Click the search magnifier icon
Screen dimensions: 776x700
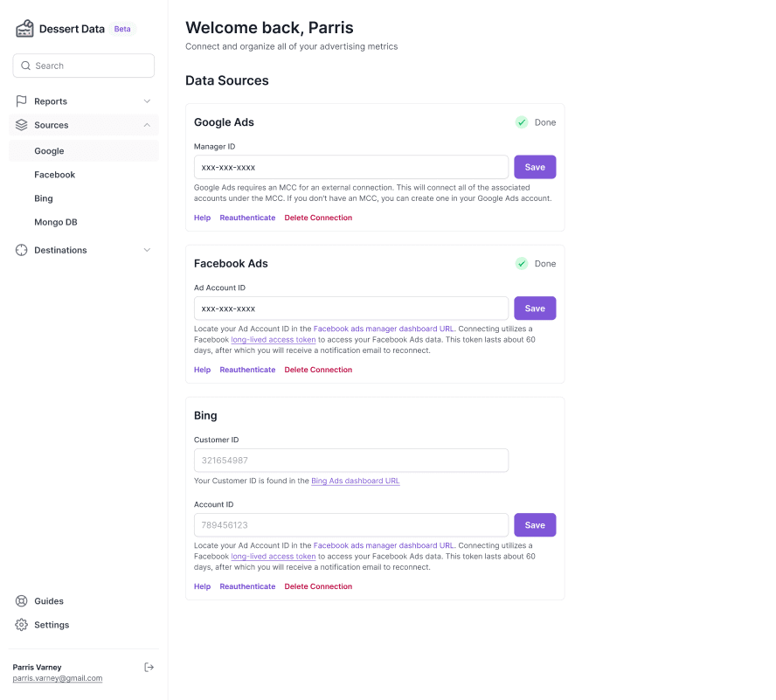coord(25,66)
